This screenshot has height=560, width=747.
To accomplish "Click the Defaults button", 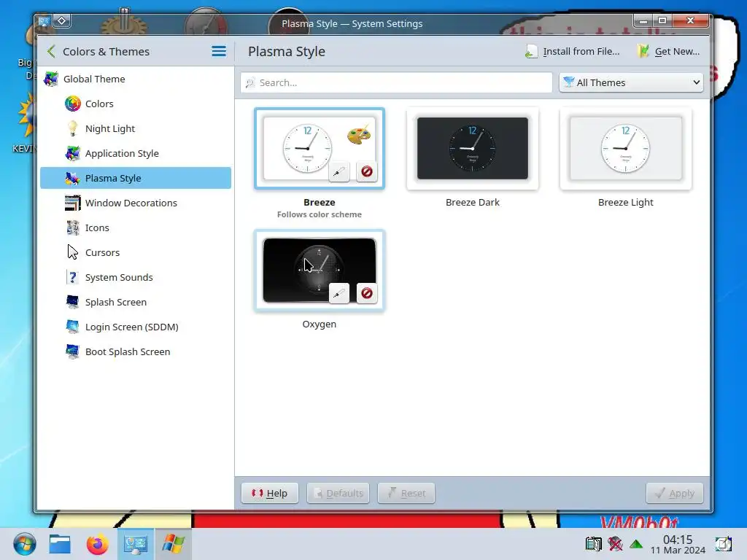I will click(x=338, y=494).
